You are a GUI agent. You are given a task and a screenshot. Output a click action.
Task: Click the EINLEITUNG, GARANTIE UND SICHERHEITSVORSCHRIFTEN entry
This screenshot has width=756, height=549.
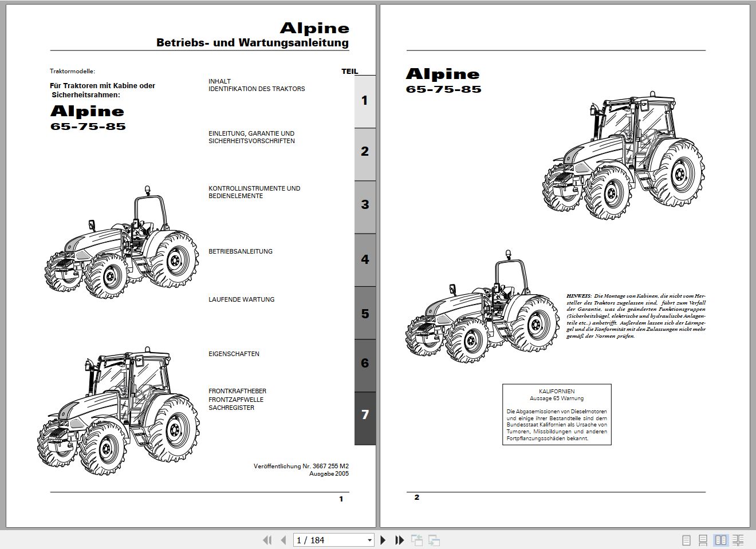click(251, 137)
